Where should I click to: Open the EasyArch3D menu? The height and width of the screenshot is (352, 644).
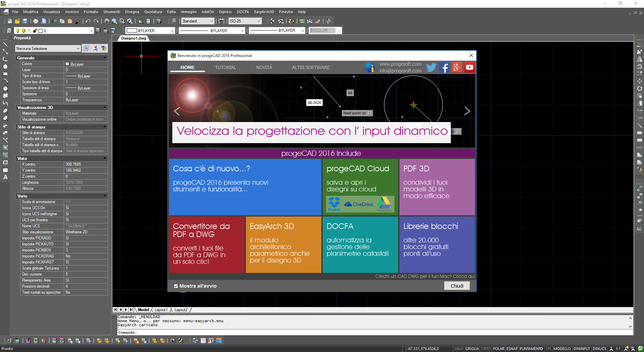[x=264, y=12]
